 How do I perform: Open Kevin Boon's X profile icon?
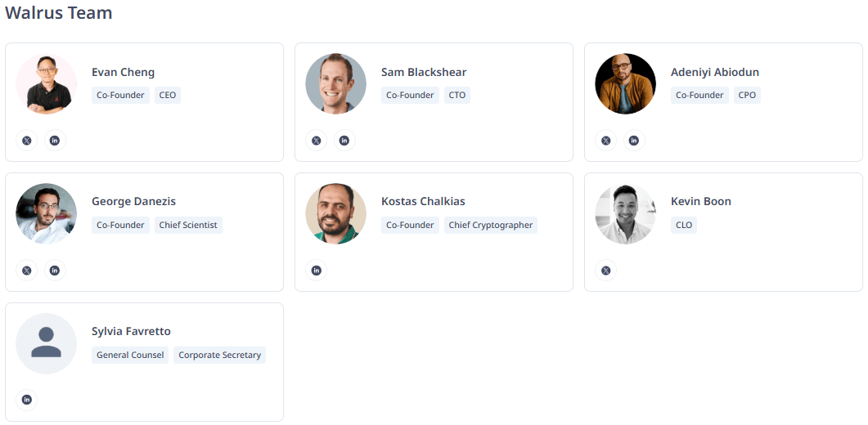(x=606, y=271)
